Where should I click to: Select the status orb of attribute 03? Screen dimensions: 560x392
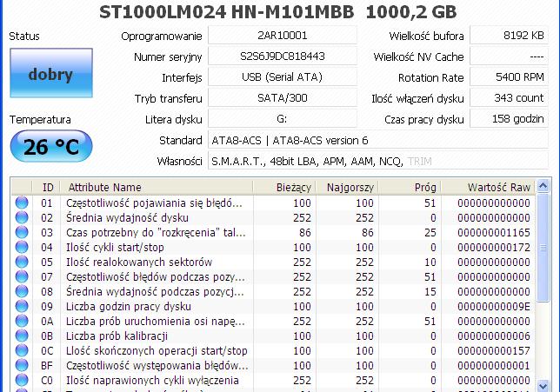tap(22, 232)
